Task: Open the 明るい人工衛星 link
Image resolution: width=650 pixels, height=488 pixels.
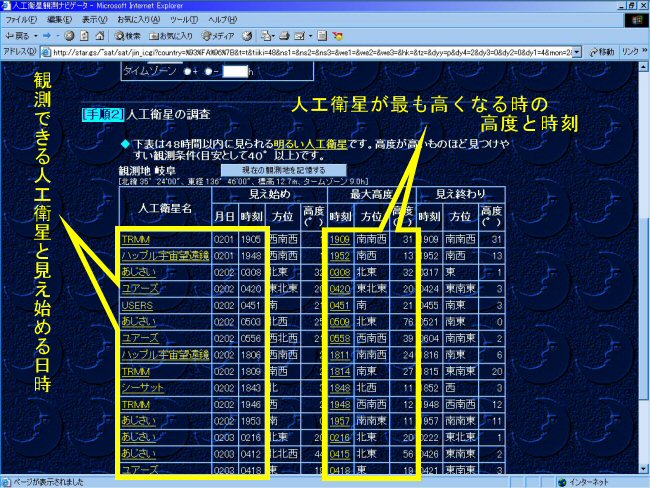Action: 310,144
